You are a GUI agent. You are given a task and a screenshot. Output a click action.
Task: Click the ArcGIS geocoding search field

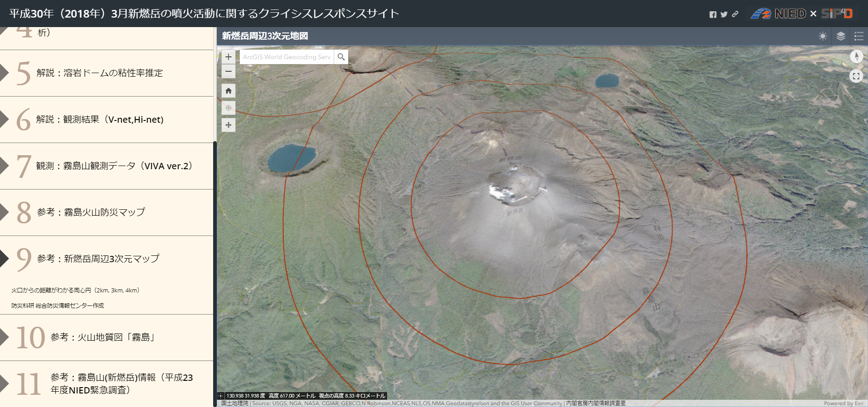pos(286,57)
